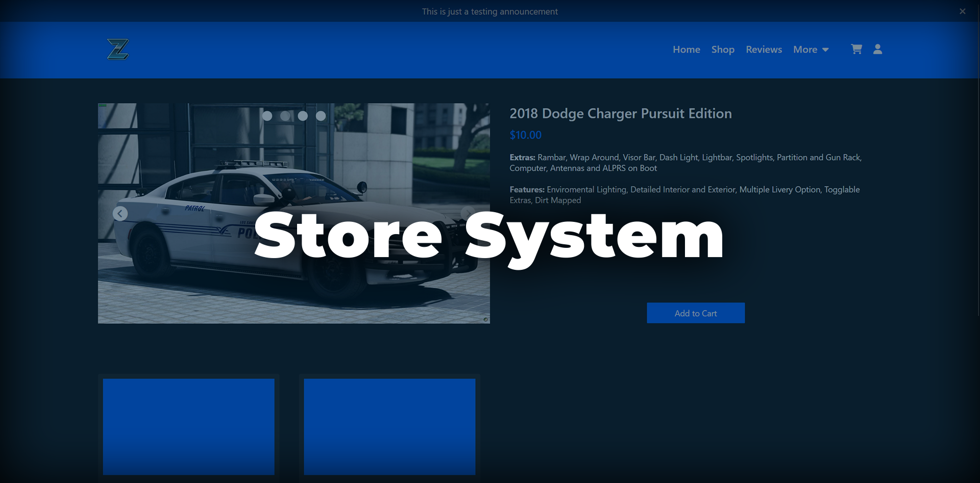Viewport: 980px width, 483px height.
Task: Select the fourth carousel indicator dot
Action: pos(321,116)
